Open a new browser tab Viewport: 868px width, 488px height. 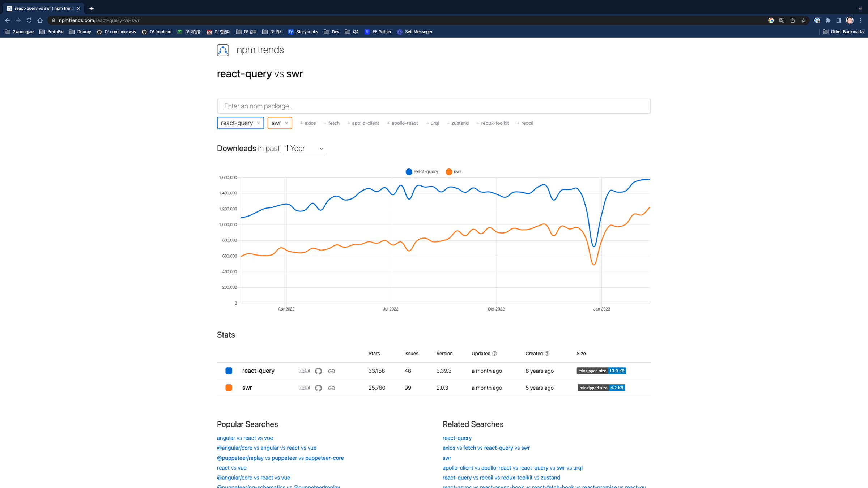click(x=92, y=8)
